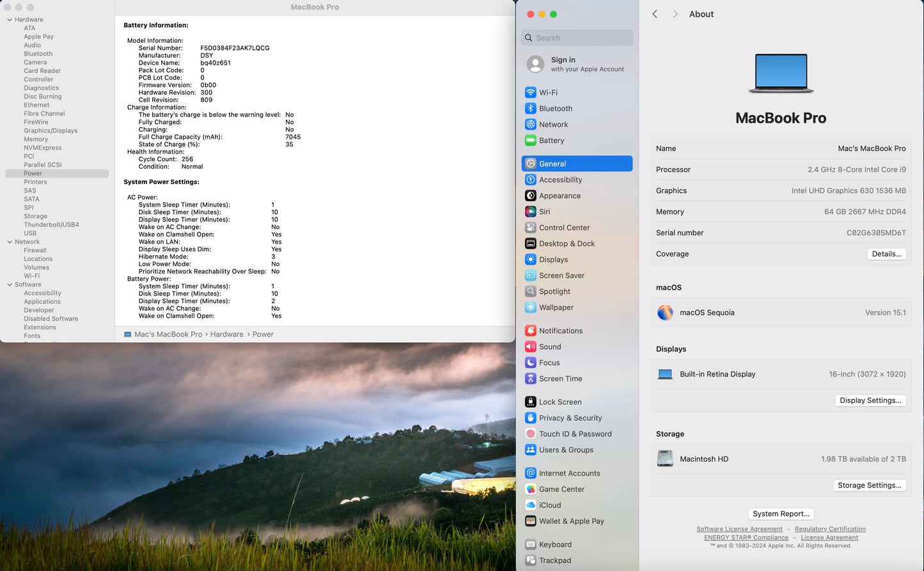Open Touch ID & Password icon
This screenshot has width=924, height=571.
(530, 434)
